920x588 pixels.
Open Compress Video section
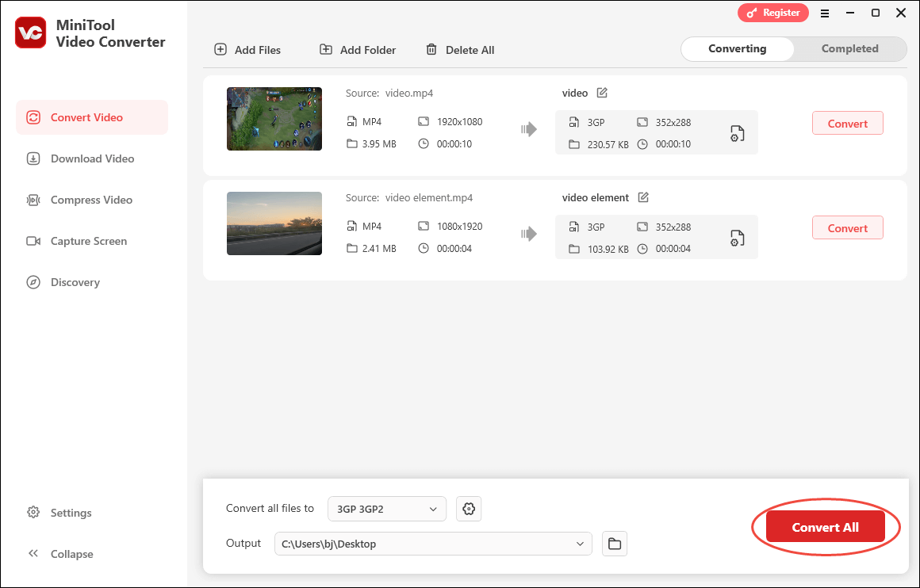(x=92, y=200)
